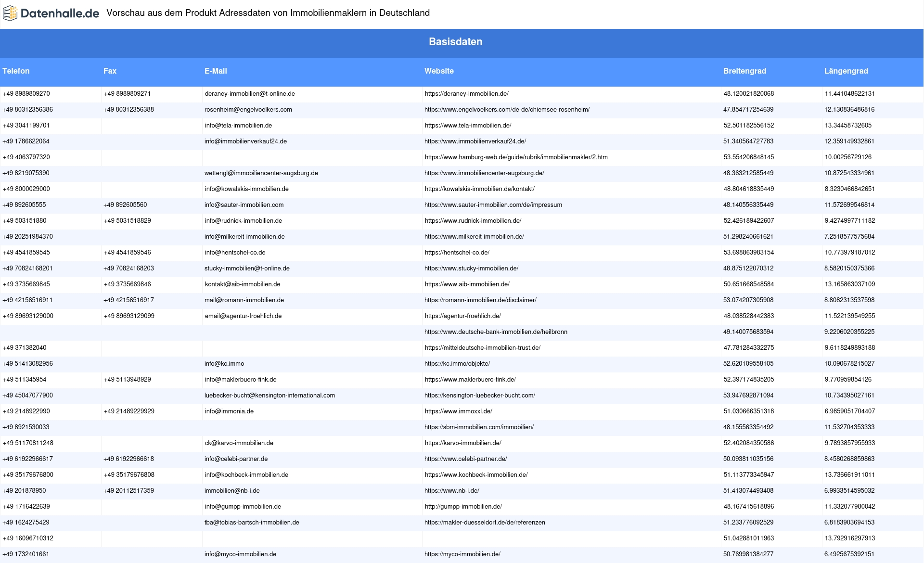The height and width of the screenshot is (563, 924).
Task: Select the Telefon column header
Action: 16,71
